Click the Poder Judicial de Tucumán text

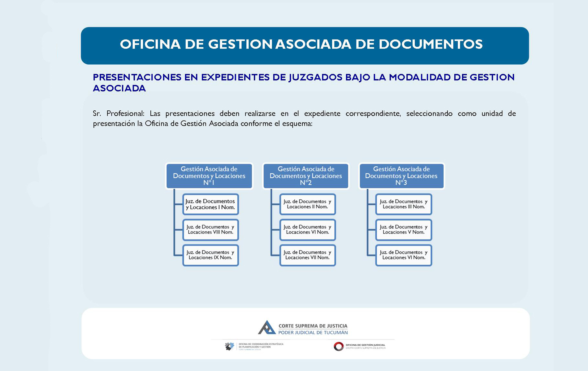point(313,333)
